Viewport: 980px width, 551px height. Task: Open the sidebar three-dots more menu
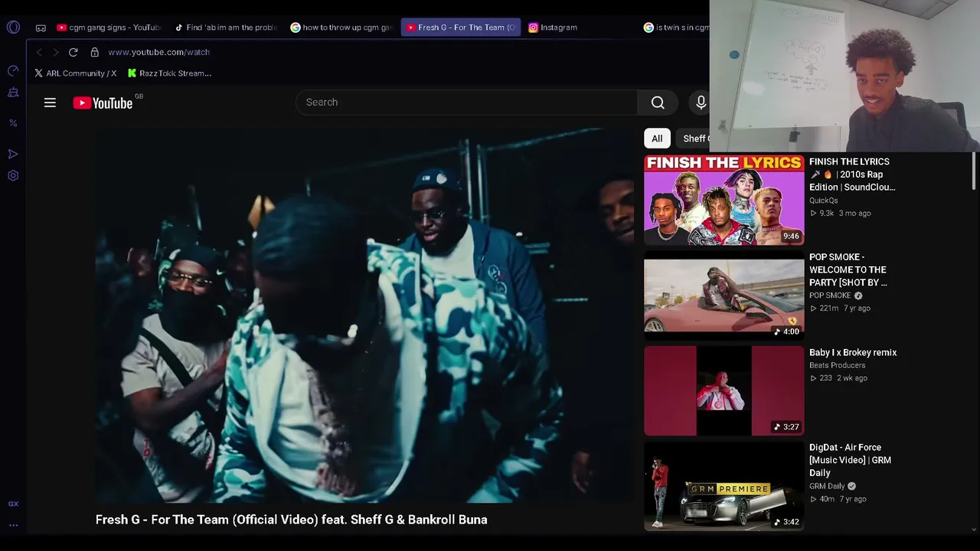click(13, 526)
